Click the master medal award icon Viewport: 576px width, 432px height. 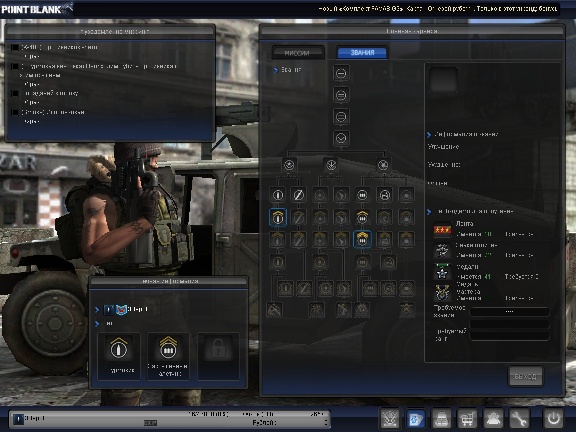coord(442,293)
